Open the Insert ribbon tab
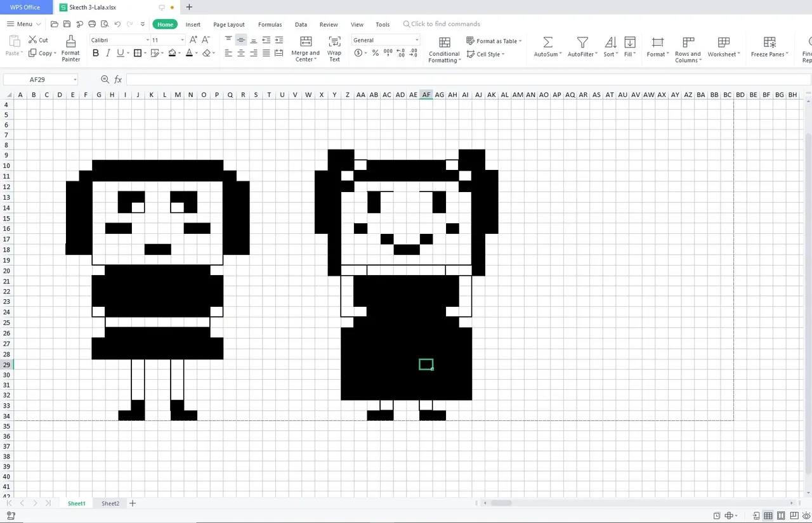 pyautogui.click(x=193, y=24)
